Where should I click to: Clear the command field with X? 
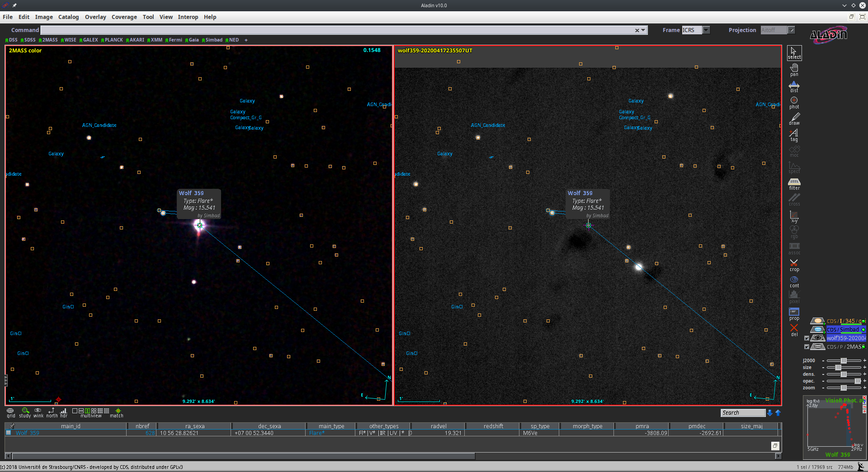click(x=637, y=30)
